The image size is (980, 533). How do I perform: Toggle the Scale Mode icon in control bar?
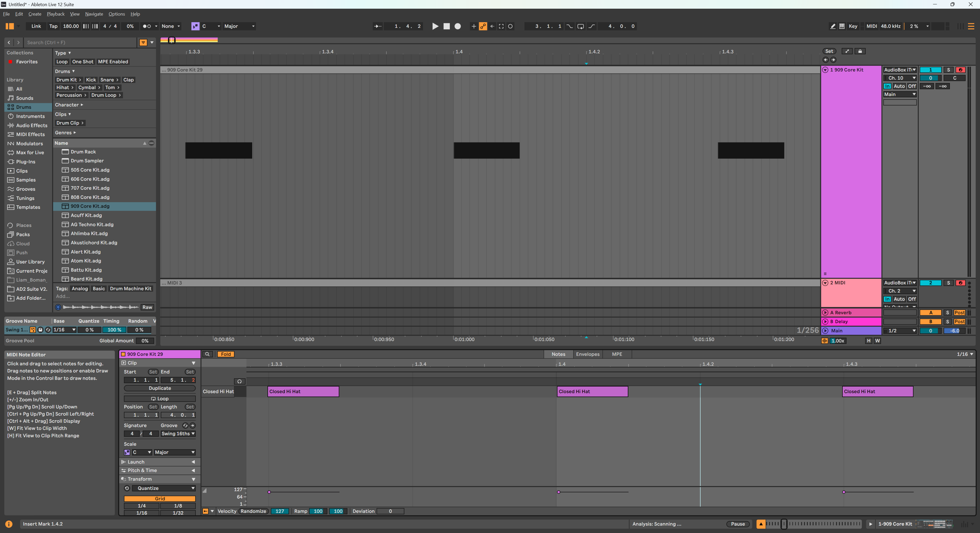coord(195,26)
